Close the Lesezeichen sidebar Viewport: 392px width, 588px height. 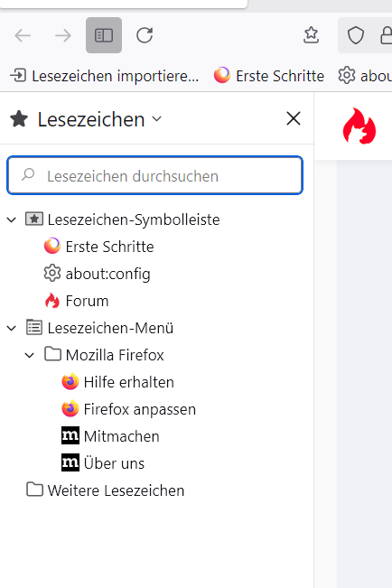(294, 119)
